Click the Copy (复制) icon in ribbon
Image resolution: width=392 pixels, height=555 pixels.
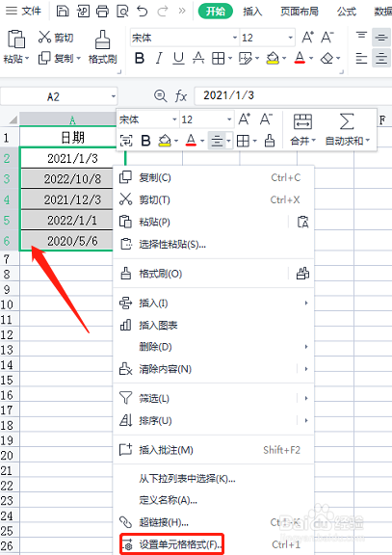(x=44, y=58)
